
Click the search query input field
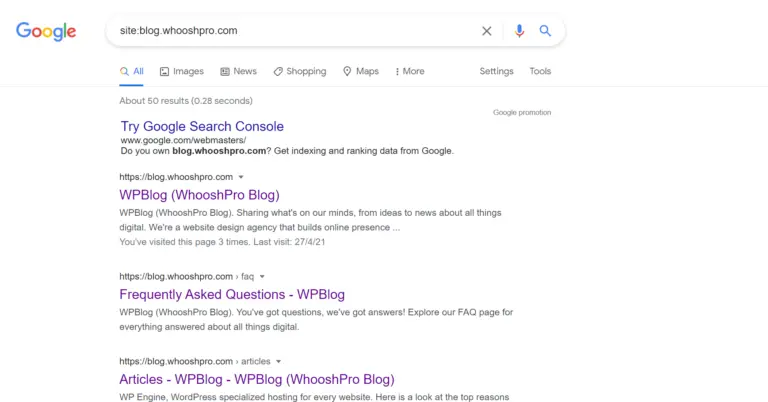(x=290, y=31)
